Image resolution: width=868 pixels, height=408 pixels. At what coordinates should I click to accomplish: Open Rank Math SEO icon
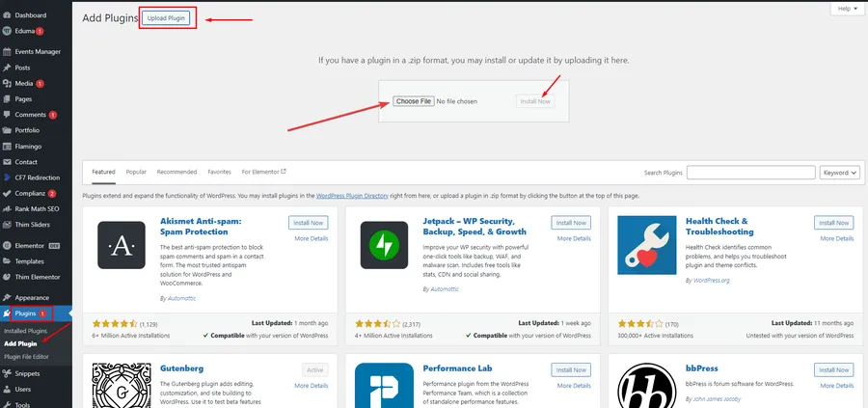[7, 209]
